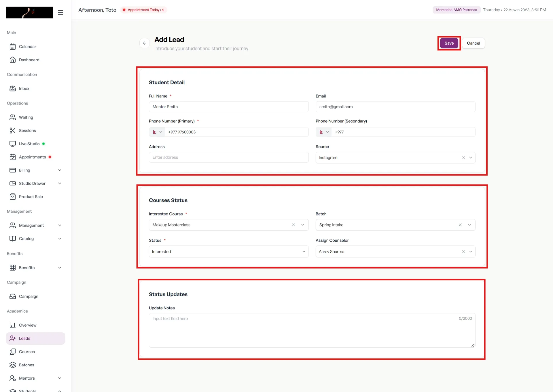Open the Calendar sidebar item

(35, 47)
